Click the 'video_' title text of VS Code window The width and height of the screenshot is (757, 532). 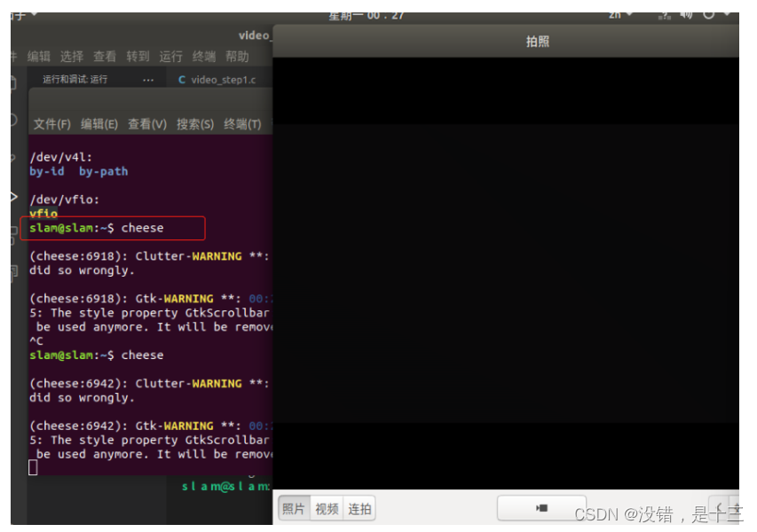(255, 35)
